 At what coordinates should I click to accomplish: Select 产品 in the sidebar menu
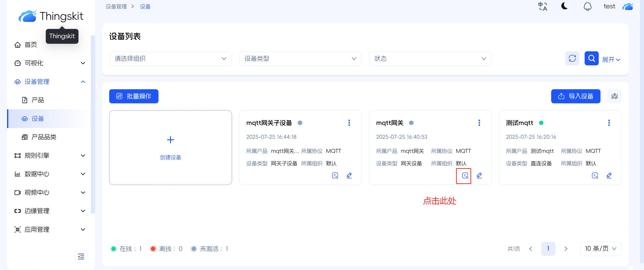pos(38,100)
